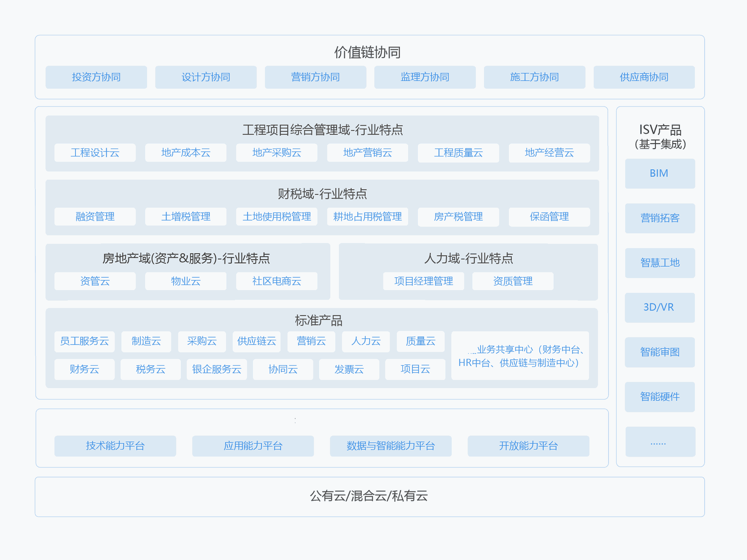The width and height of the screenshot is (747, 560).
Task: Click the 土地使用税管理 item
Action: [x=277, y=217]
